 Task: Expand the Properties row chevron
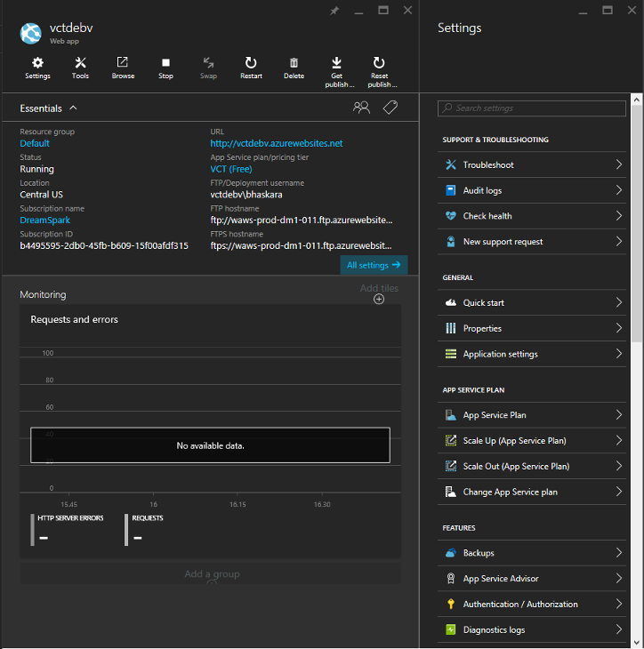(619, 328)
